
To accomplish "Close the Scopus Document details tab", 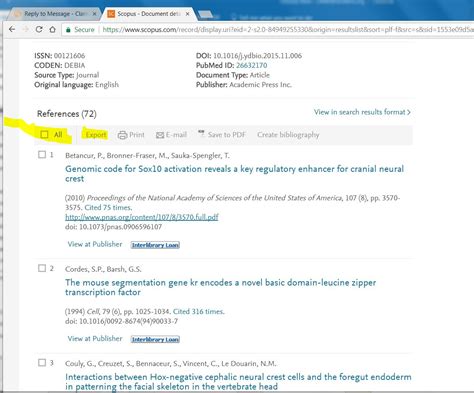I will [x=187, y=14].
